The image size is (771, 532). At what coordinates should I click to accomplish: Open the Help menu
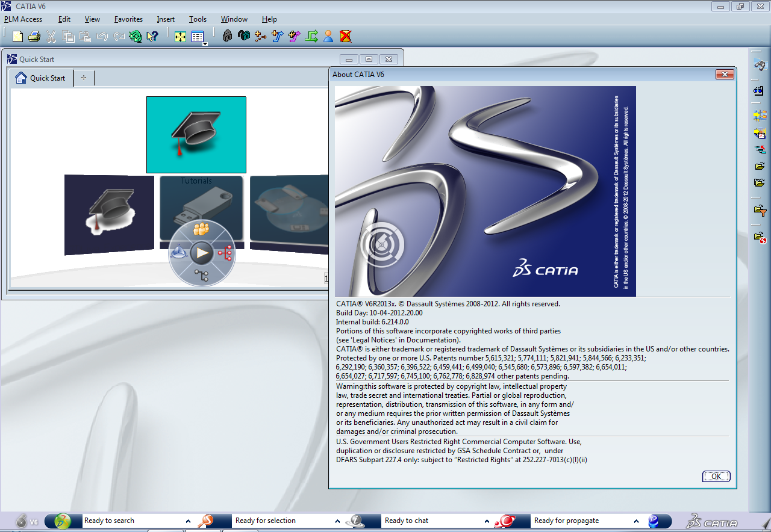(x=269, y=19)
